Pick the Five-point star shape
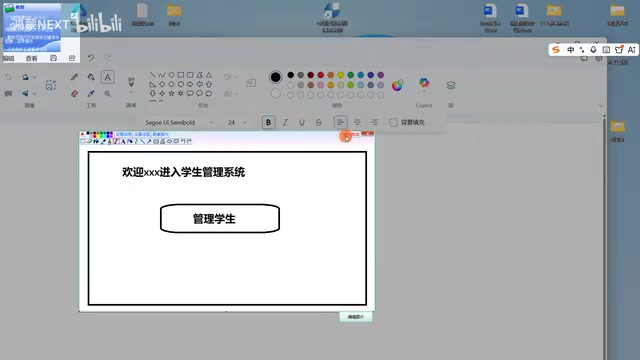 tap(171, 93)
